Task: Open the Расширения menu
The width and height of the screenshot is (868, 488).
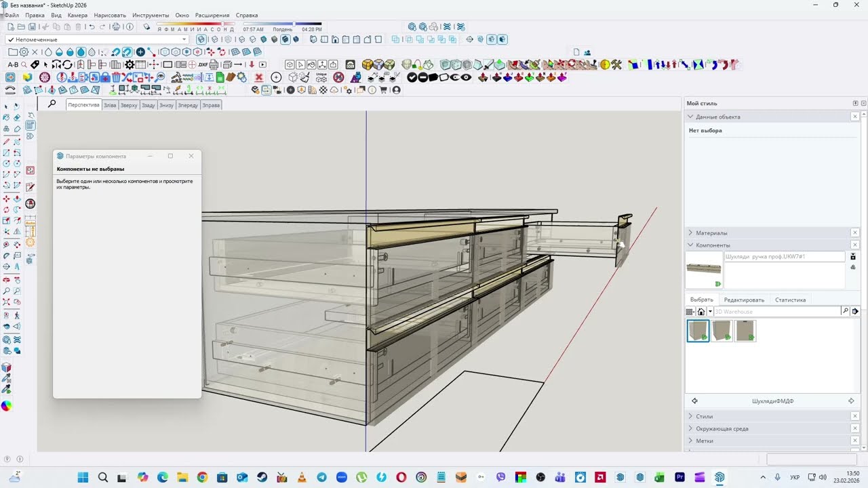Action: [x=212, y=15]
